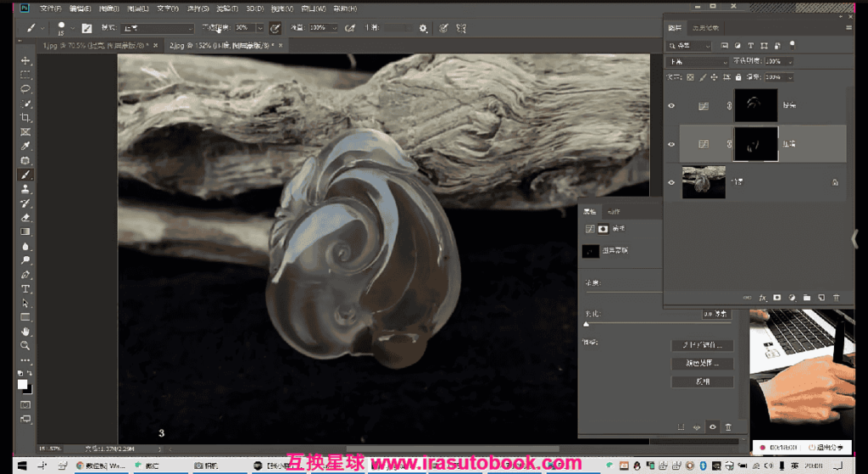Add a layer mask from Layers panel
The image size is (868, 474).
tap(777, 298)
